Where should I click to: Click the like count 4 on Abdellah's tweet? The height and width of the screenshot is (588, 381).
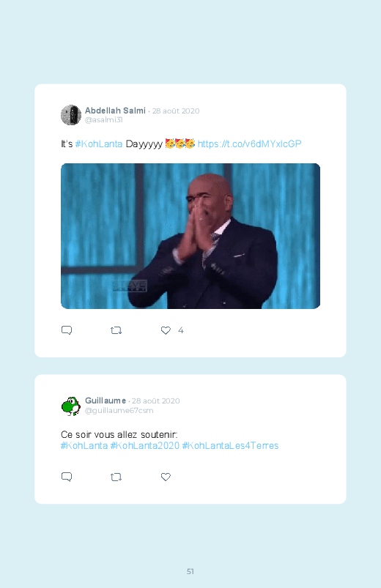pos(180,330)
